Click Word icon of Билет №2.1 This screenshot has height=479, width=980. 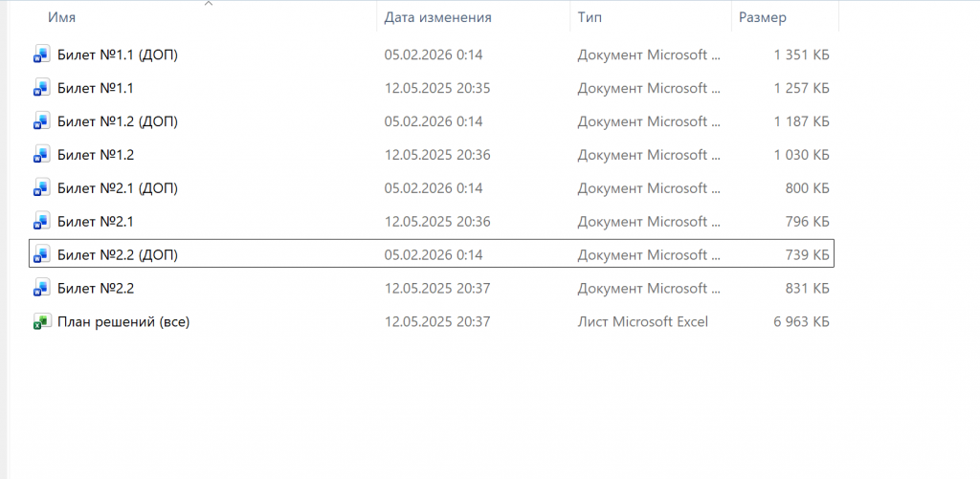(41, 222)
